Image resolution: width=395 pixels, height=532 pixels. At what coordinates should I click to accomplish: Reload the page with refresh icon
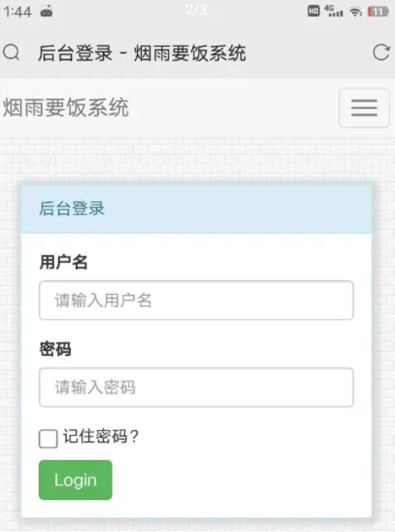point(381,53)
